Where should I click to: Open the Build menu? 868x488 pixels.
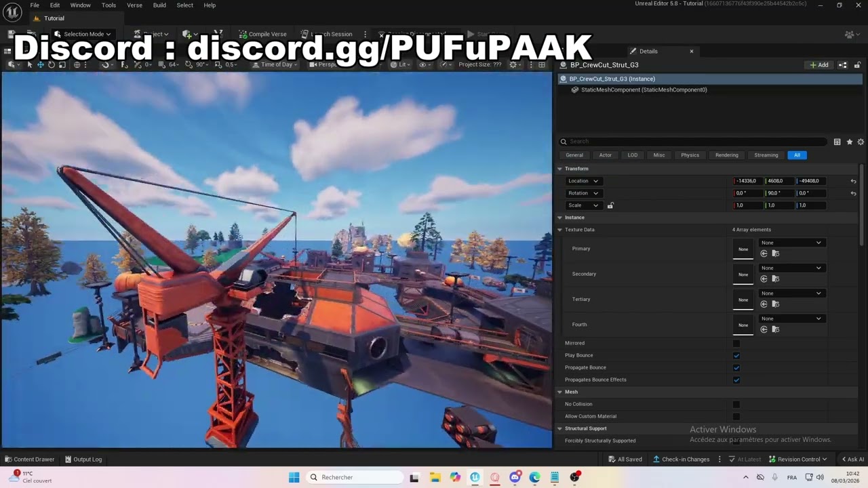(x=159, y=5)
